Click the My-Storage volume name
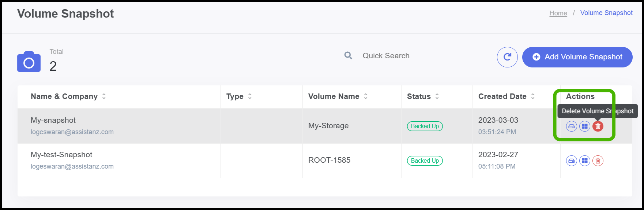This screenshot has width=644, height=210. [x=328, y=126]
